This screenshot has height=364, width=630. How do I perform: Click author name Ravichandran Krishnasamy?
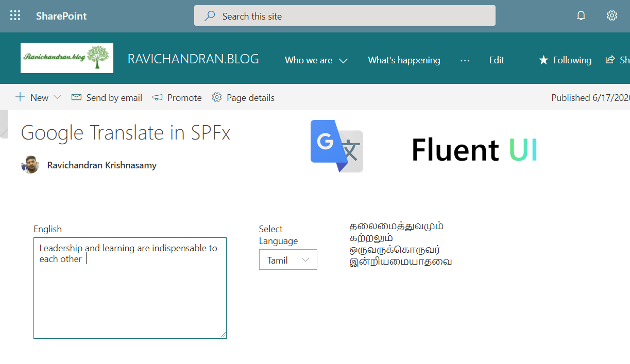pos(101,165)
